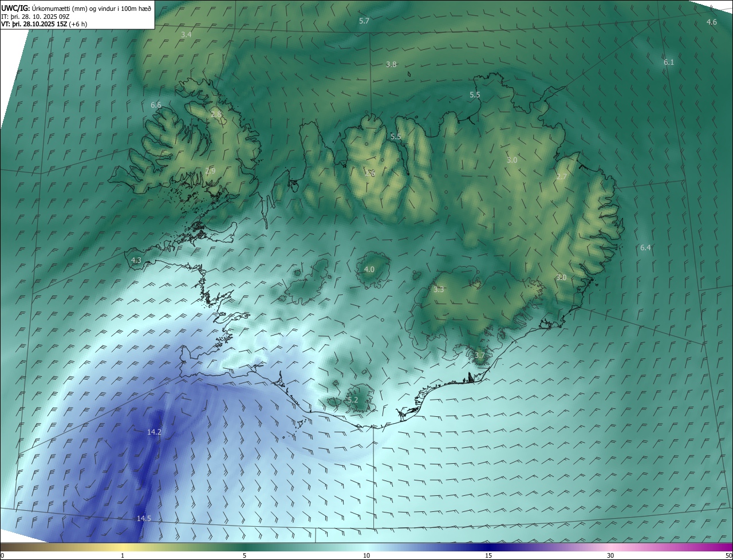Click the 2.9 value label on the map
This screenshot has width=733, height=560.
[x=210, y=171]
